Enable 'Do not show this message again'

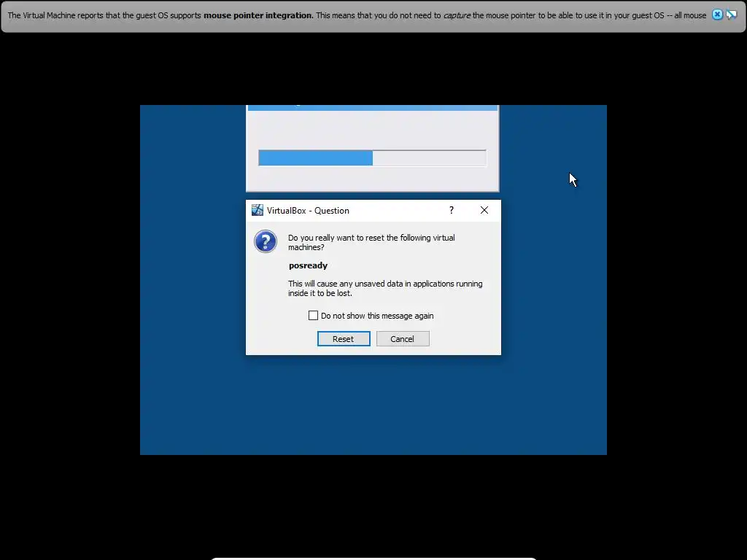click(x=313, y=315)
